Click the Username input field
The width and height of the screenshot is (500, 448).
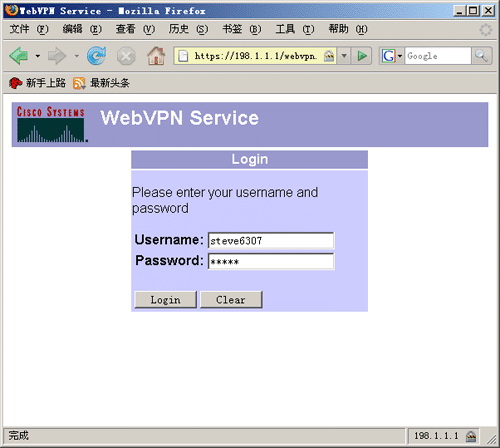(271, 240)
